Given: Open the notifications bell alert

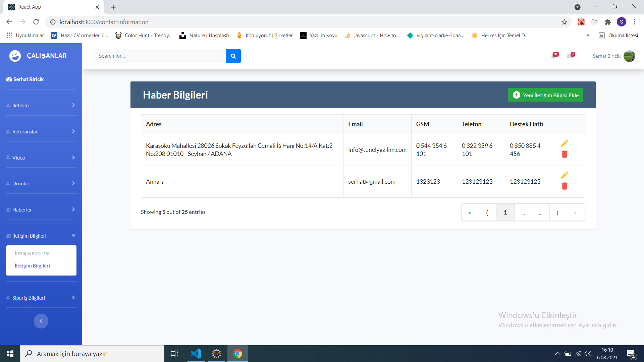Looking at the screenshot, I should tap(554, 56).
